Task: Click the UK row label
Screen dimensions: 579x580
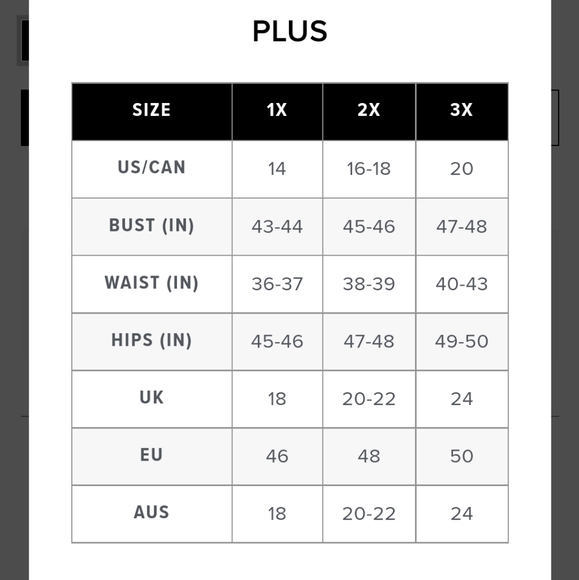Action: click(x=152, y=399)
